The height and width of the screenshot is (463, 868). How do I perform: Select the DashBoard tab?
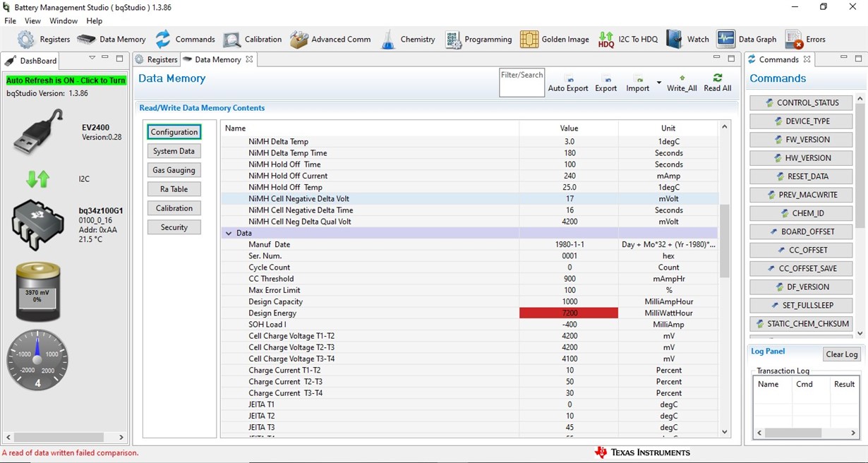pyautogui.click(x=32, y=61)
